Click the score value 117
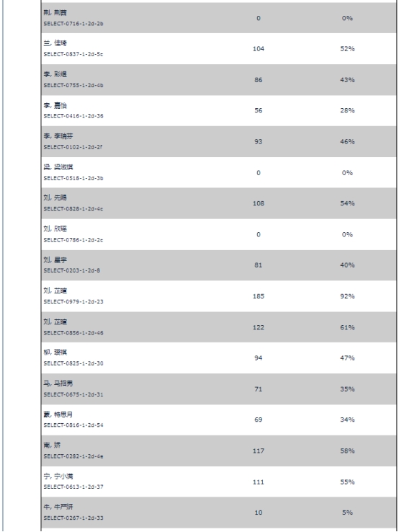The height and width of the screenshot is (532, 399). [x=259, y=451]
